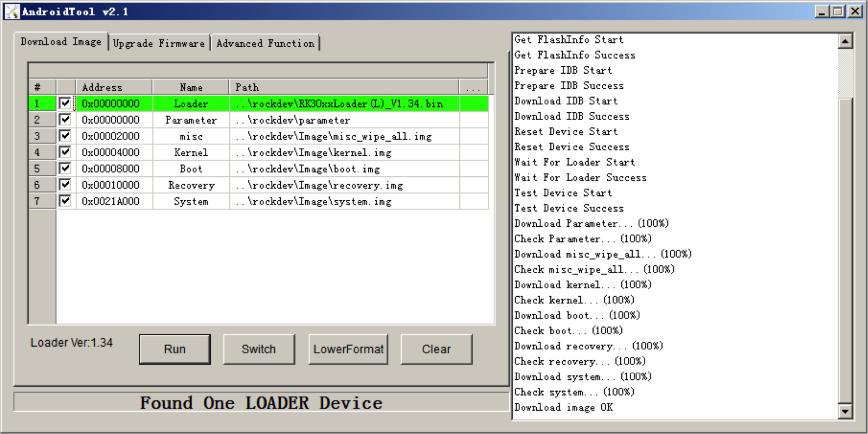Viewport: 868px width, 434px height.
Task: Click log line 'Wait For Loader Success'
Action: tap(580, 177)
